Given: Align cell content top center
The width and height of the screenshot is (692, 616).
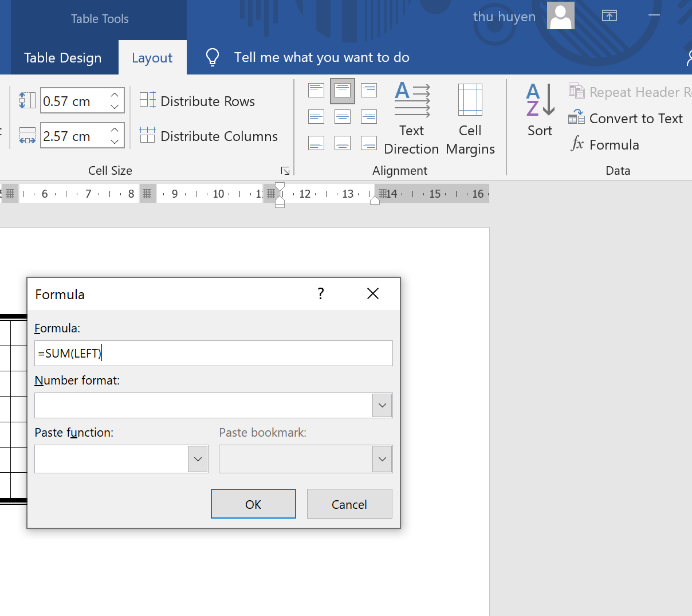Looking at the screenshot, I should coord(343,90).
